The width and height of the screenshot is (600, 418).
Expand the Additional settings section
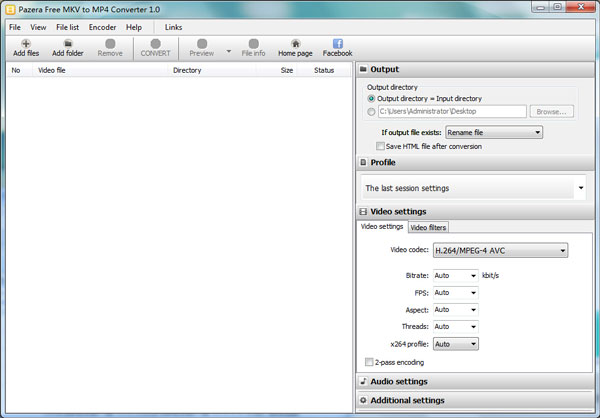pos(476,400)
